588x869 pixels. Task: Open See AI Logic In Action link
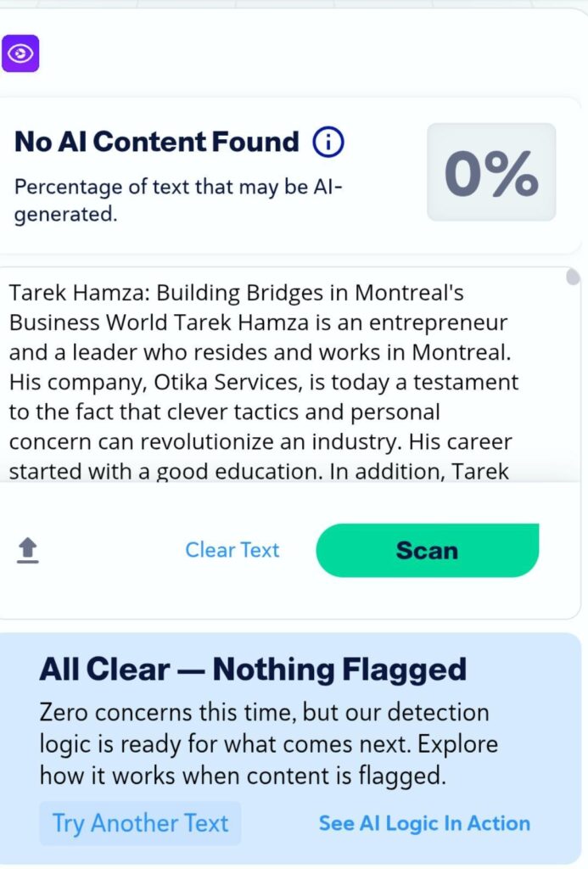coord(424,823)
